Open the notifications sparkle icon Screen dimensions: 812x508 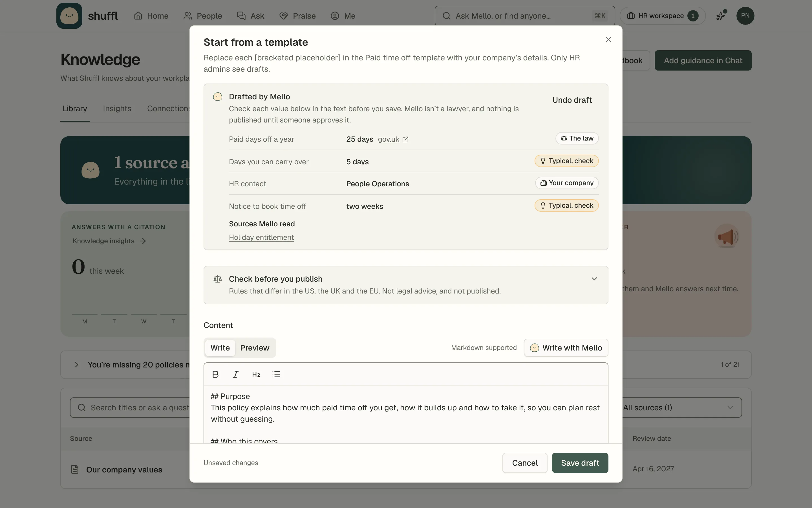pyautogui.click(x=721, y=16)
